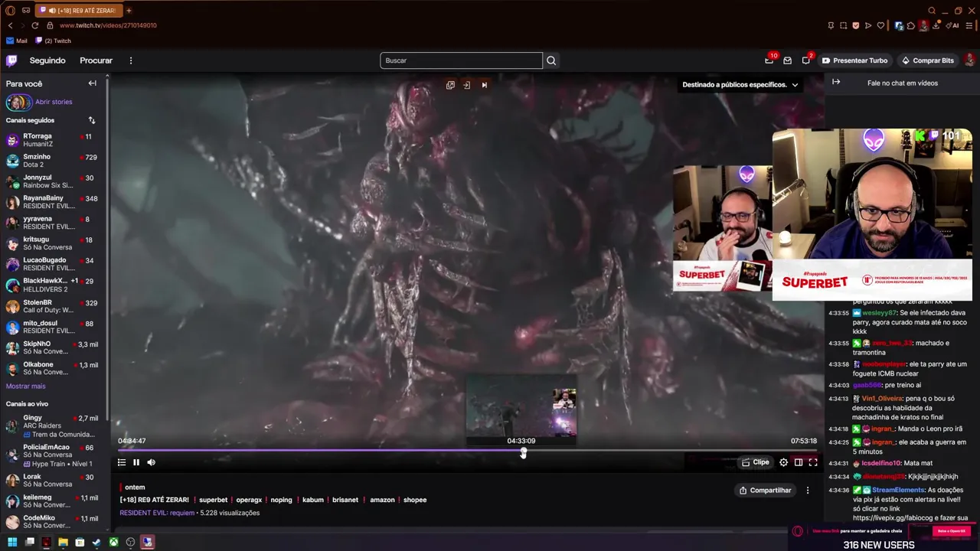Open Gingy ARC Raiders live channel

54,426
